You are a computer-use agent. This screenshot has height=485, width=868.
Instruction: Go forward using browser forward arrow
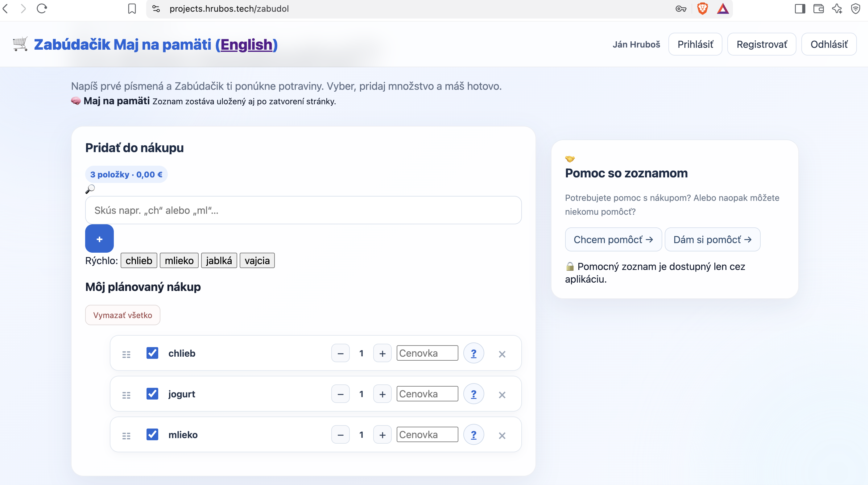click(23, 8)
